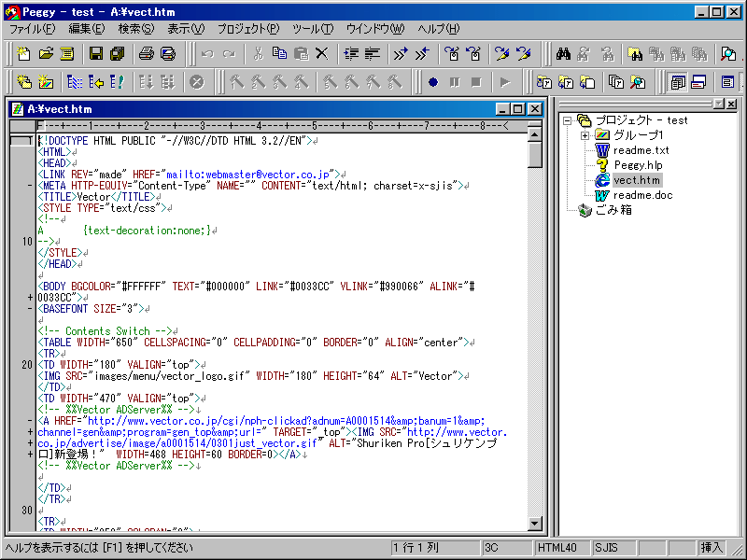The image size is (747, 560).
Task: Select readme.doc in the project tree
Action: (642, 195)
